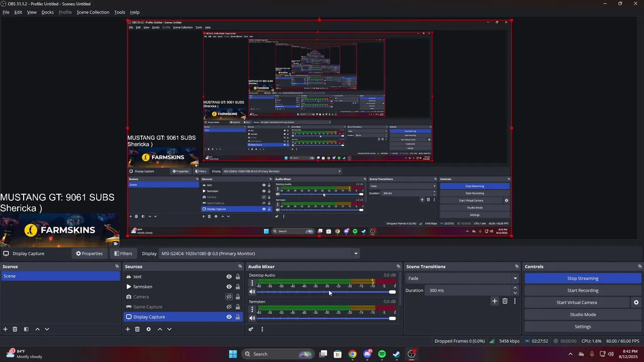Open farmsken audio options three-dot icon

(x=253, y=309)
